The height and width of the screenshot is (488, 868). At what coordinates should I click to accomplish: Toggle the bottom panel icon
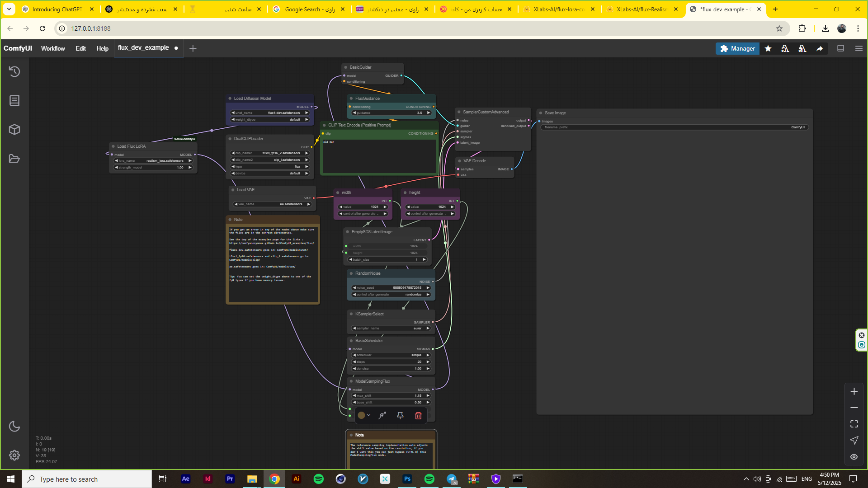(840, 48)
